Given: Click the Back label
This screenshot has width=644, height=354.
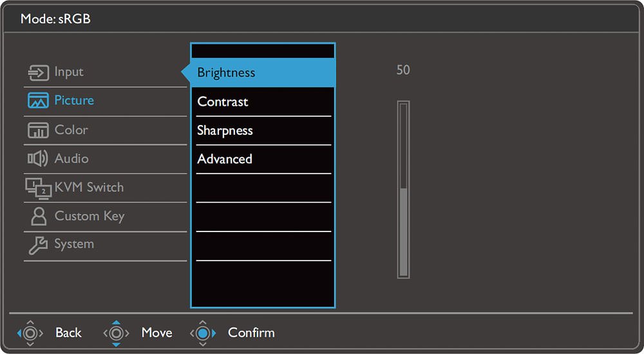Looking at the screenshot, I should click(x=68, y=333).
